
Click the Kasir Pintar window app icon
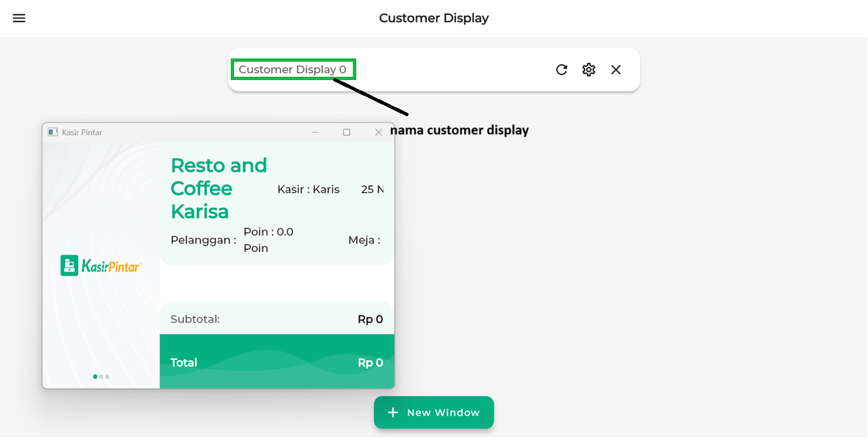[53, 132]
